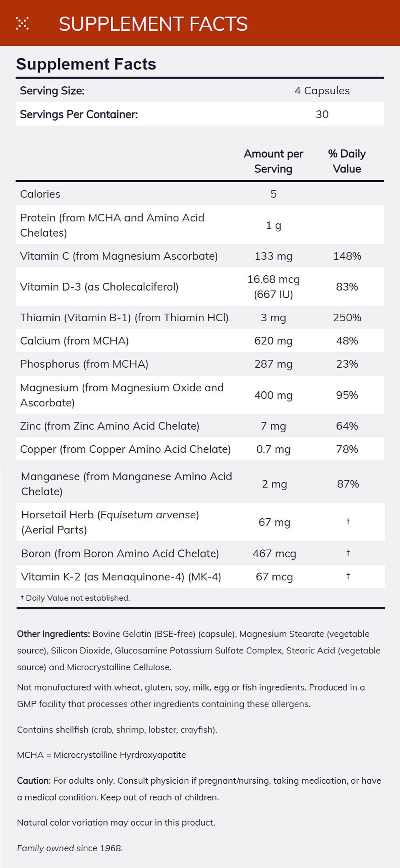Image resolution: width=400 pixels, height=868 pixels.
Task: Select the Servings Per Container label
Action: coord(79,114)
